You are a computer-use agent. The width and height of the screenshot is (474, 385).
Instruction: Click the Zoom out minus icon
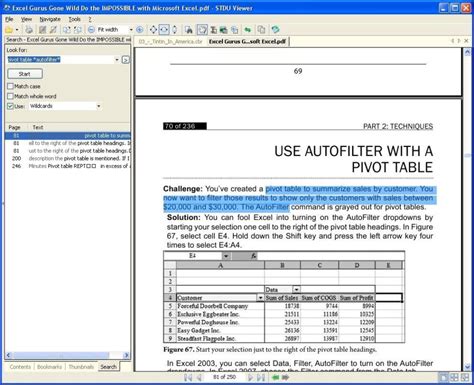(91, 30)
